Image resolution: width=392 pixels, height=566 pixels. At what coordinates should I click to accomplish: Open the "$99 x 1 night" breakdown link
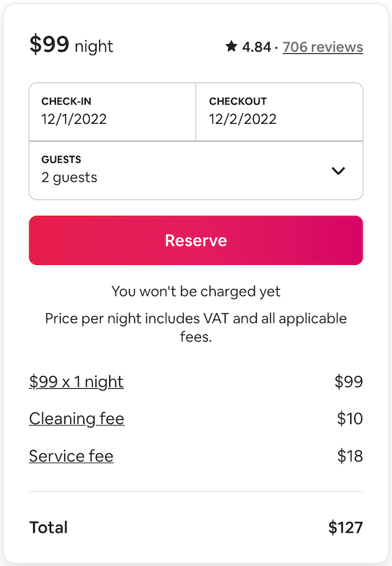point(77,382)
